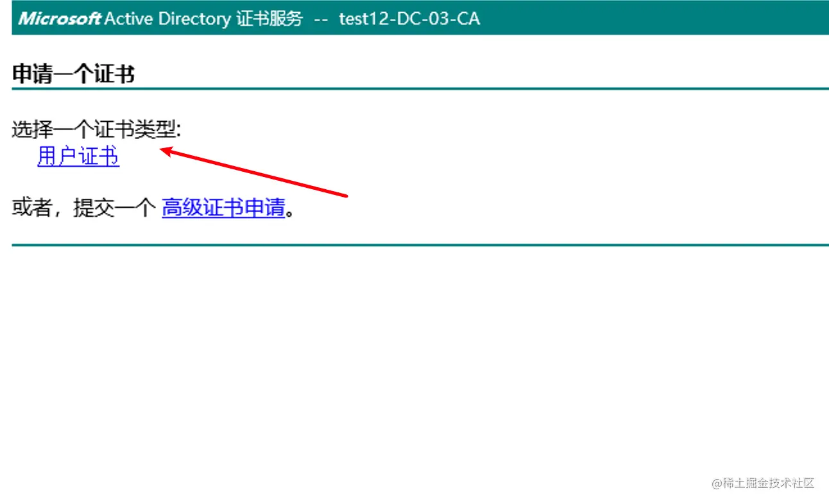Click the 申请一个证书 heading
829x504 pixels.
[x=73, y=74]
